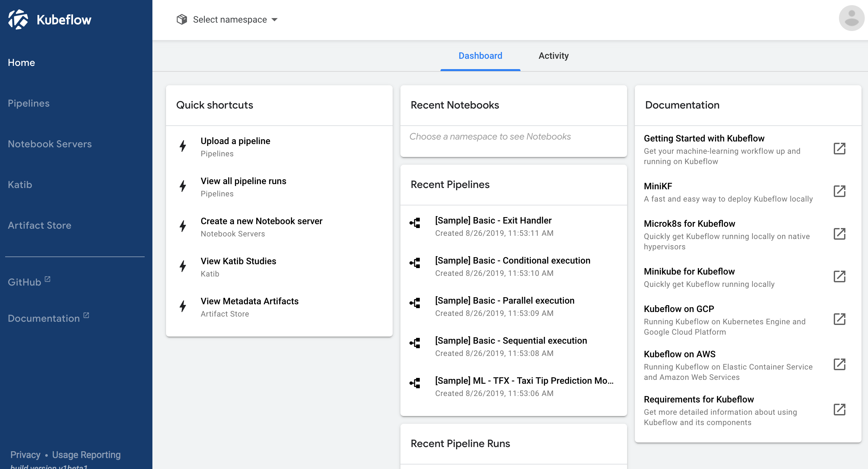Click external link icon for Getting Started with Kubeflow
The height and width of the screenshot is (469, 868).
tap(839, 149)
